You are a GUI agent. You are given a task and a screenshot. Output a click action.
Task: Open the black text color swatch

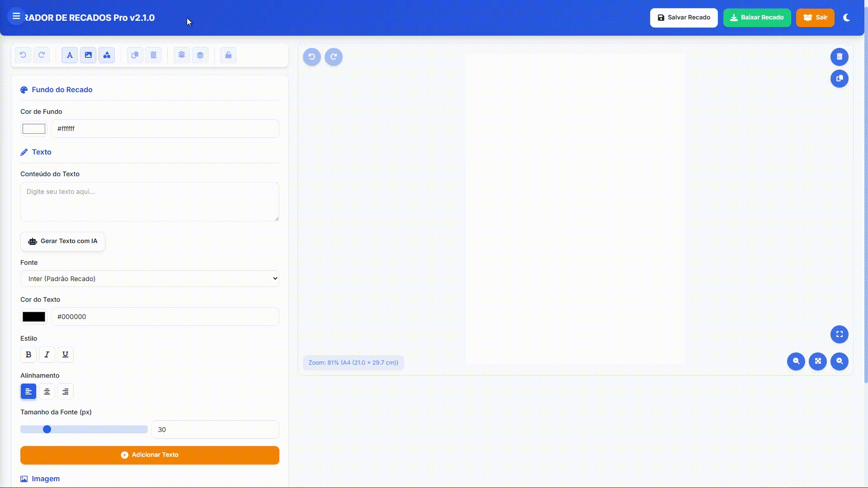[x=34, y=317]
